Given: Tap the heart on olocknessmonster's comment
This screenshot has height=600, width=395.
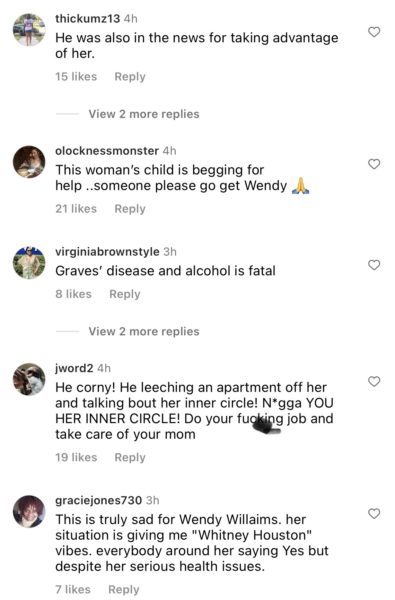Looking at the screenshot, I should point(374,164).
